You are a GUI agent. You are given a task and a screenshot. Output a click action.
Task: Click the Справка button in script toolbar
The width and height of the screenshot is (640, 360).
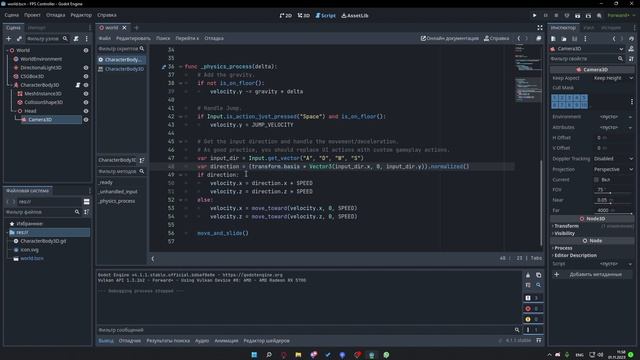click(x=496, y=38)
